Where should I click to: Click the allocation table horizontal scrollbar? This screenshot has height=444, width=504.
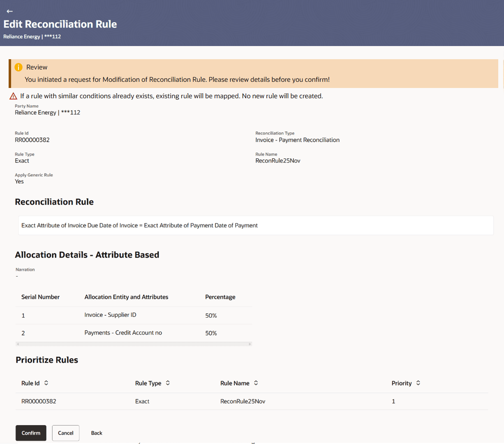point(134,344)
